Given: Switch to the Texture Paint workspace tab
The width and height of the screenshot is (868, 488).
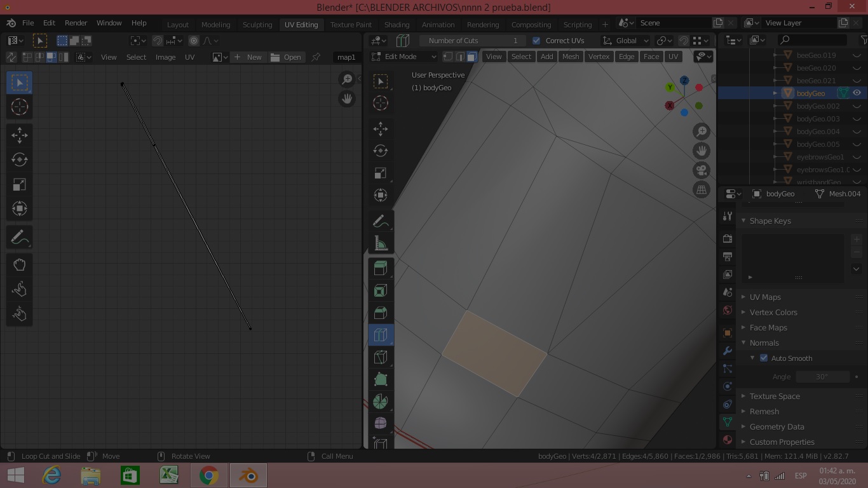Looking at the screenshot, I should coord(351,25).
